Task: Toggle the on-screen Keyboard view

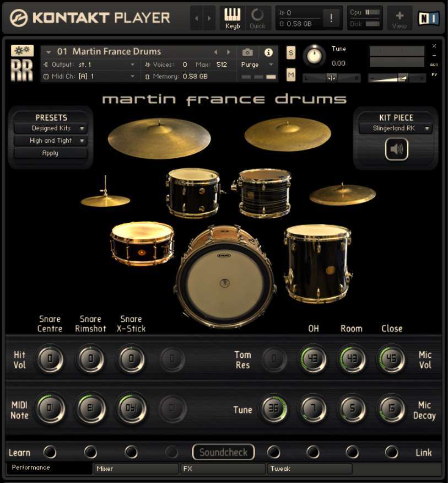Action: [x=233, y=18]
